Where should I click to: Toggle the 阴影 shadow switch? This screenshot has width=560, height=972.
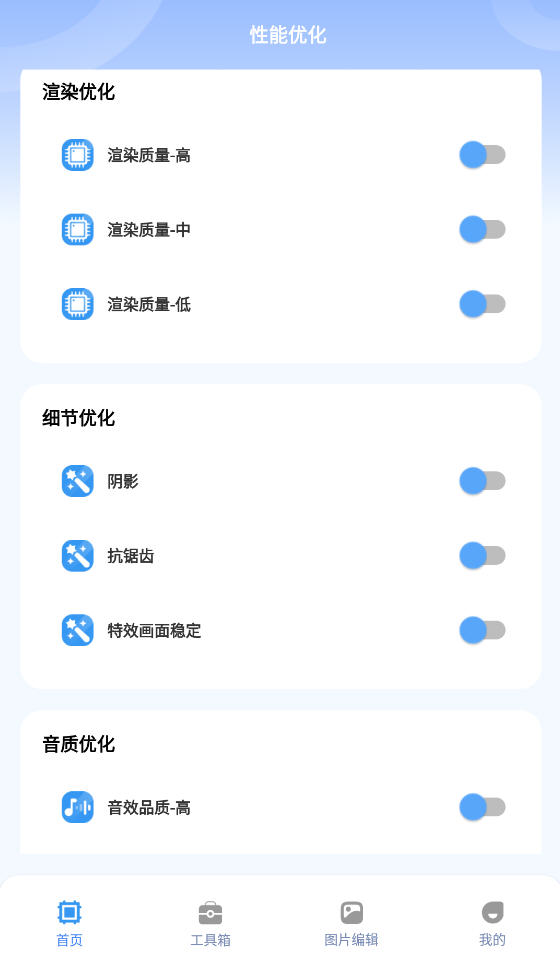point(482,481)
